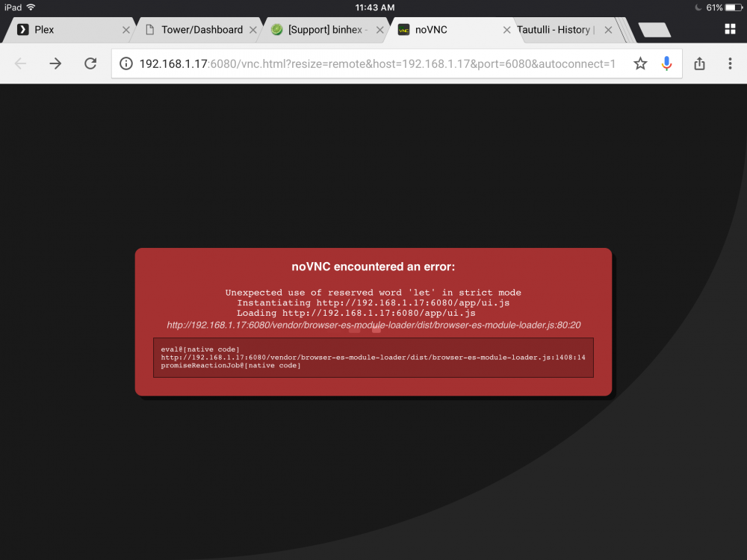Close the [Support] binhex tab
This screenshot has height=560, width=747.
379,30
